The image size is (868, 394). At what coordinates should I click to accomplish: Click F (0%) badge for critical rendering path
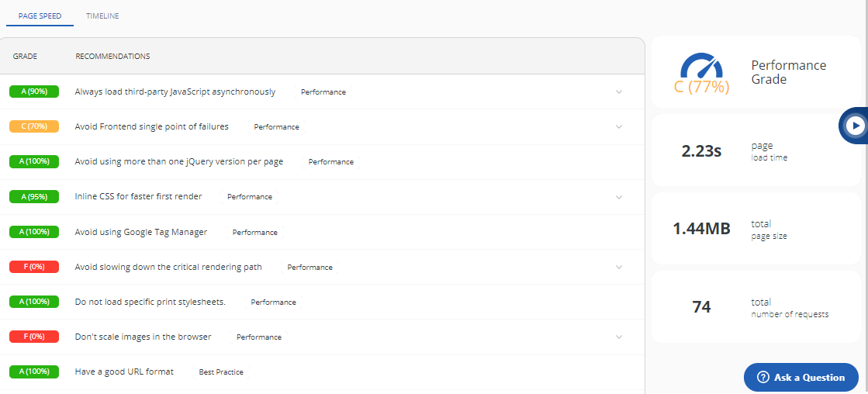tap(34, 267)
